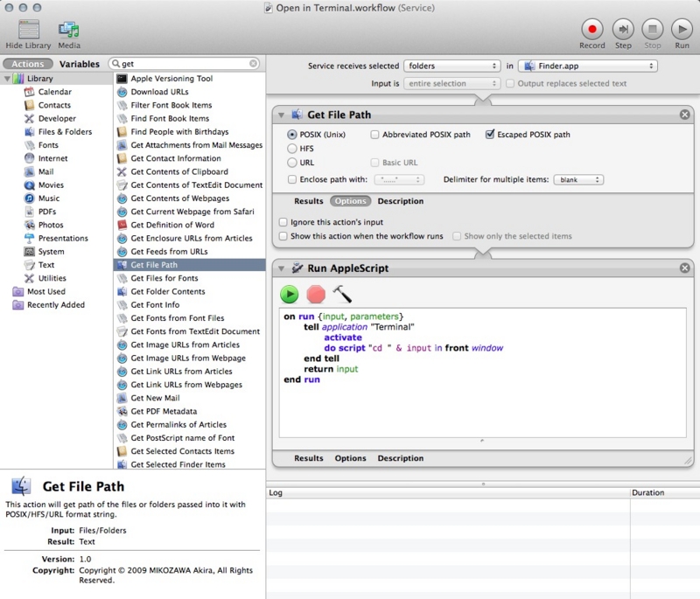The width and height of the screenshot is (700, 599).
Task: Select Apple Versioning Tool action
Action: [190, 79]
